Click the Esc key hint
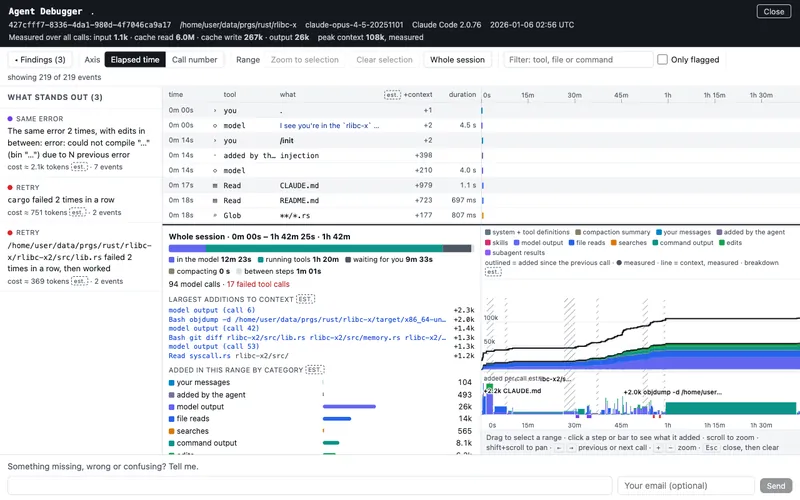800x500 pixels. [711, 448]
